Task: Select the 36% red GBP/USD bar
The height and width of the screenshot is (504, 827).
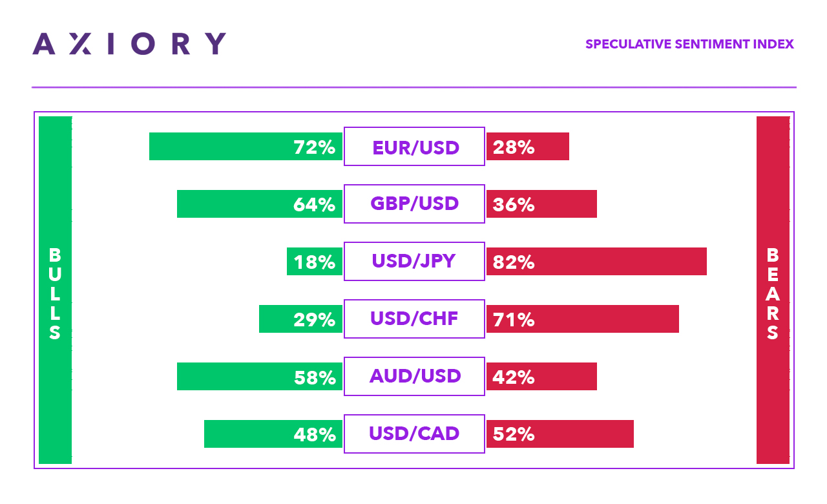Action: coord(541,204)
